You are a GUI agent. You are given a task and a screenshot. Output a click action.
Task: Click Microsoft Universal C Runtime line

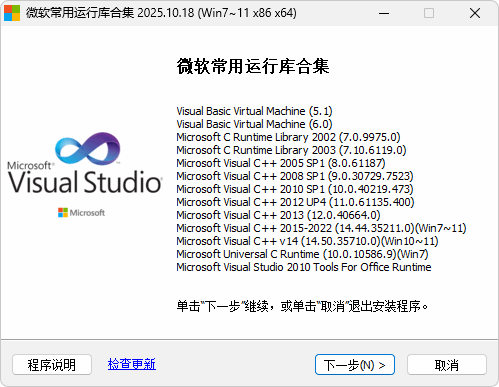[302, 254]
